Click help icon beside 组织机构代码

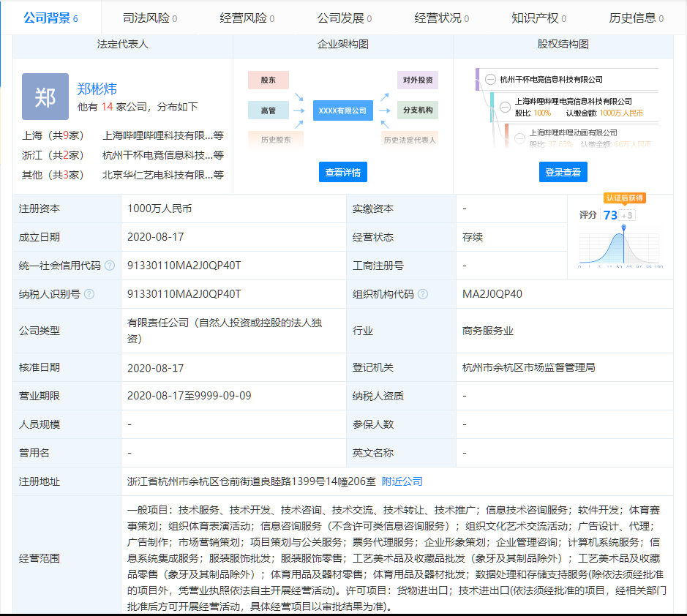423,294
